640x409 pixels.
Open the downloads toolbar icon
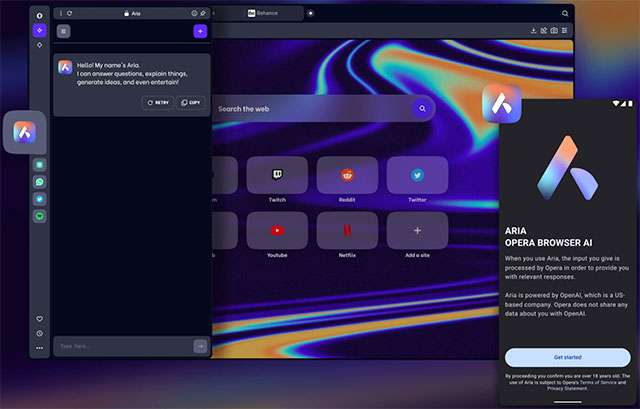(533, 31)
